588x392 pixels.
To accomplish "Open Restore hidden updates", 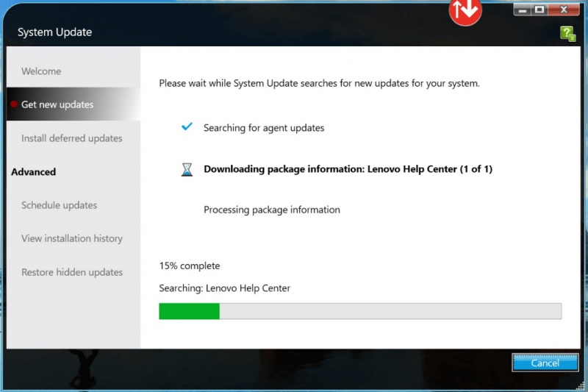I will click(72, 272).
